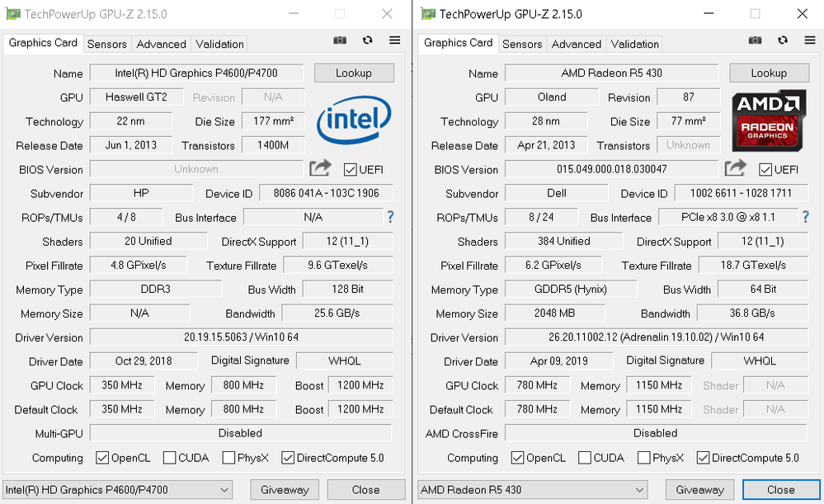Click the Close button in Intel window
This screenshot has height=504, width=824.
365,490
